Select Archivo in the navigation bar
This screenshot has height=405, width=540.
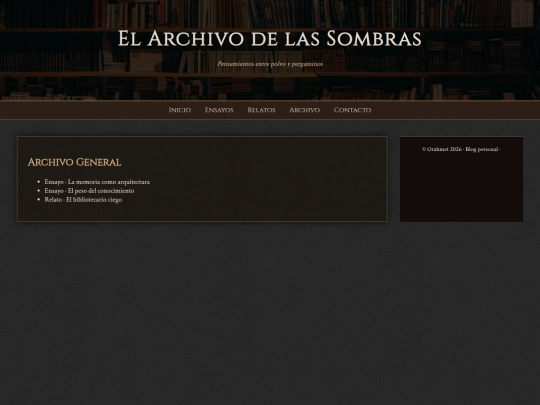pos(304,110)
